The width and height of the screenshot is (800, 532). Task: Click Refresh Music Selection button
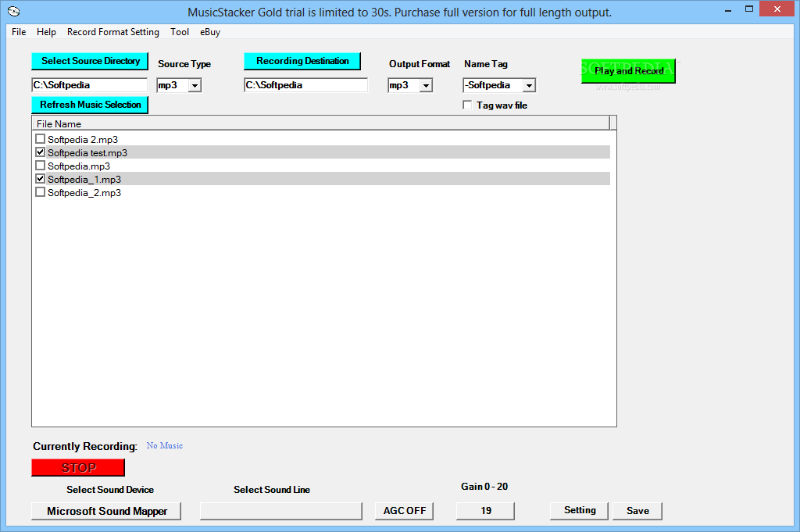pyautogui.click(x=90, y=105)
